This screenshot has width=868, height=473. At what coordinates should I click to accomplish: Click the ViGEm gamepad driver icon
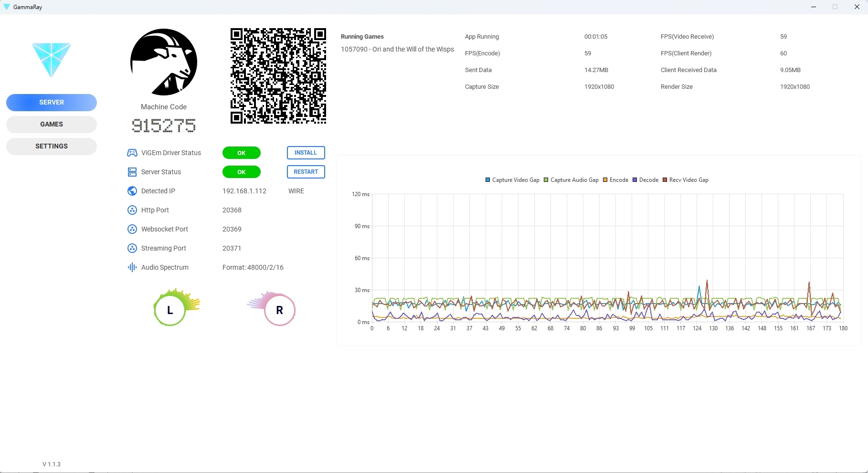(x=132, y=153)
